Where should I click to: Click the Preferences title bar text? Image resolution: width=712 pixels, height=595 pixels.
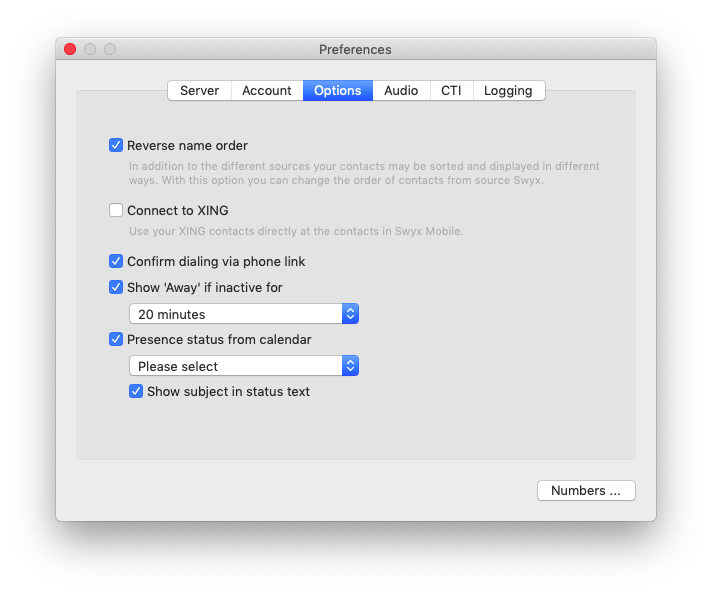click(x=355, y=50)
